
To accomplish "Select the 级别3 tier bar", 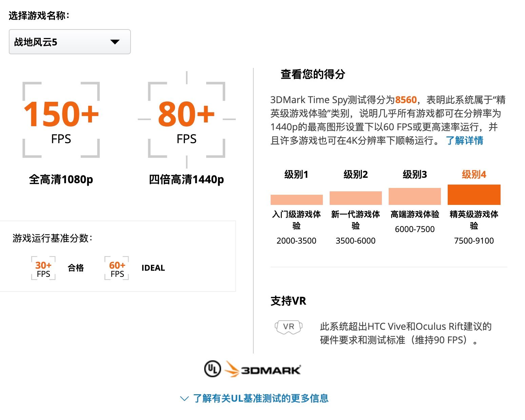I will (414, 196).
